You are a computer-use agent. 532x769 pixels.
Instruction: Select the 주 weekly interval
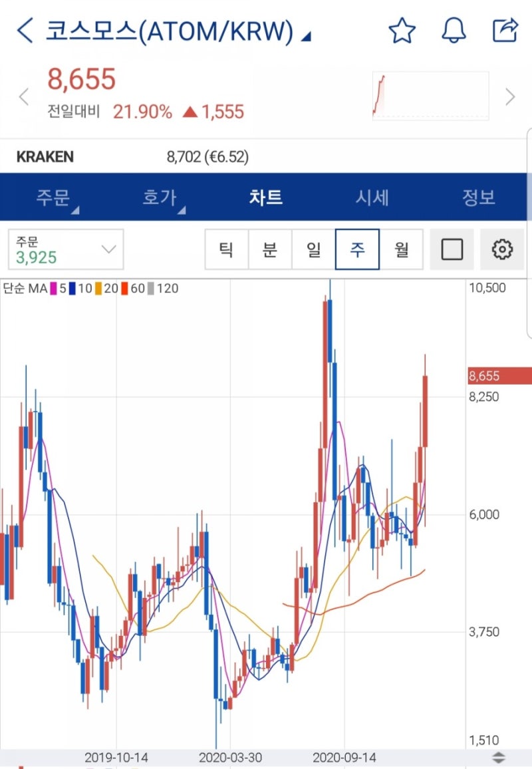click(358, 249)
